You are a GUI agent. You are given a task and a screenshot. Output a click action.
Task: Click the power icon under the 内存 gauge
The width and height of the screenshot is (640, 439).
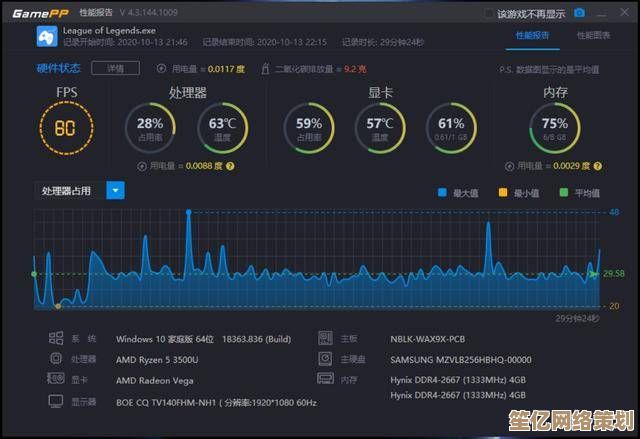click(509, 166)
